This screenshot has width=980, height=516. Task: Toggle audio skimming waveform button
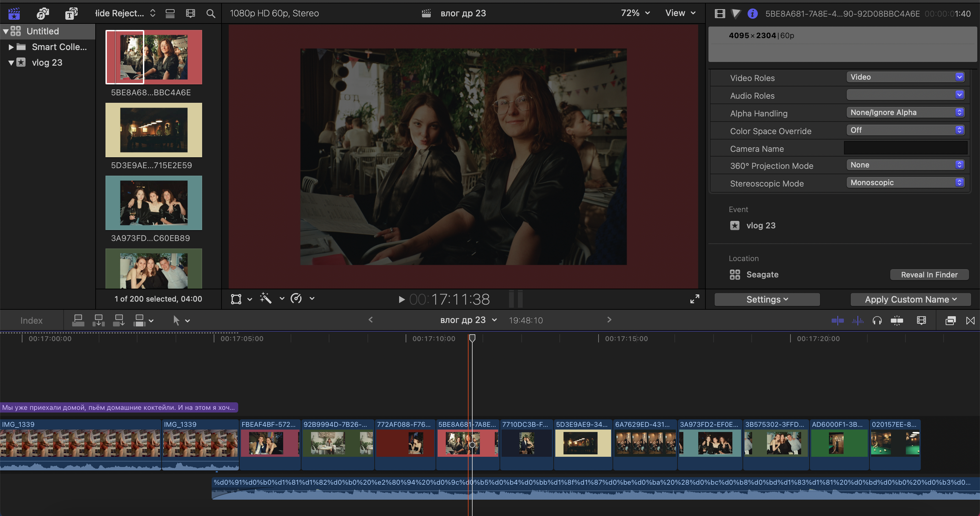click(857, 321)
